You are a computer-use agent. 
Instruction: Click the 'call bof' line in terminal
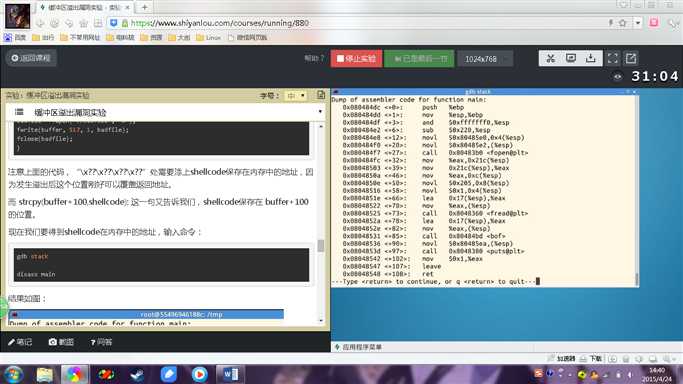click(424, 236)
